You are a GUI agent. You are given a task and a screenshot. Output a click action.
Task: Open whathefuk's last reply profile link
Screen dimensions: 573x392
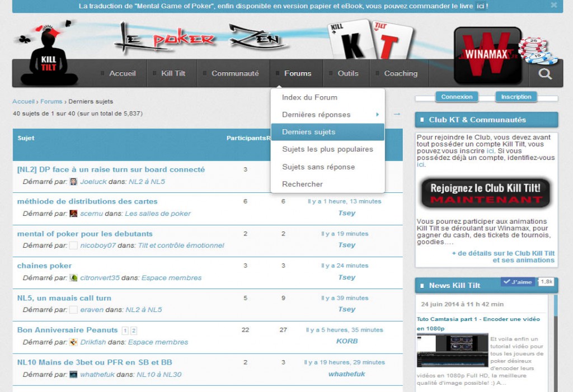(347, 374)
